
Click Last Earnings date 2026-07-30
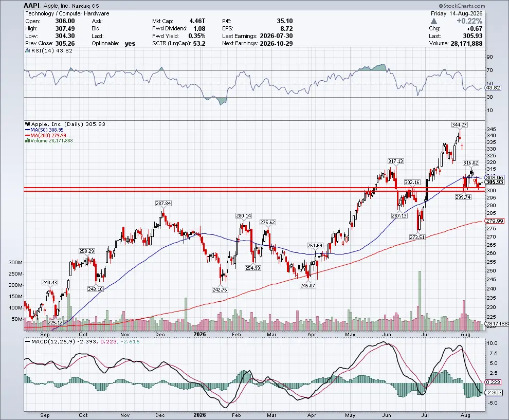276,36
